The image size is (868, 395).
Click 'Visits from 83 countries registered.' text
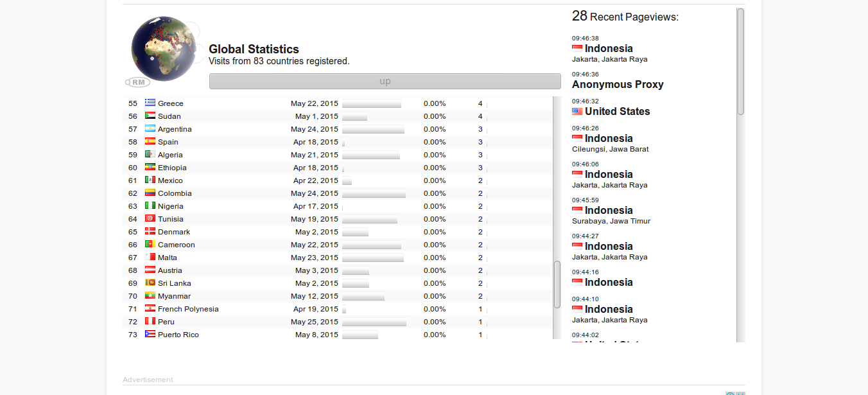[279, 61]
